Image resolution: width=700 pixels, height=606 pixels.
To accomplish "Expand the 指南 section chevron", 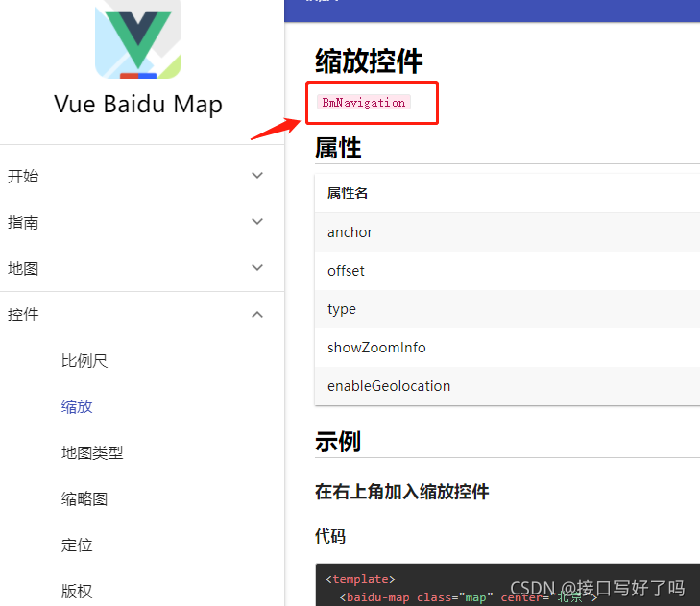I will tap(257, 222).
